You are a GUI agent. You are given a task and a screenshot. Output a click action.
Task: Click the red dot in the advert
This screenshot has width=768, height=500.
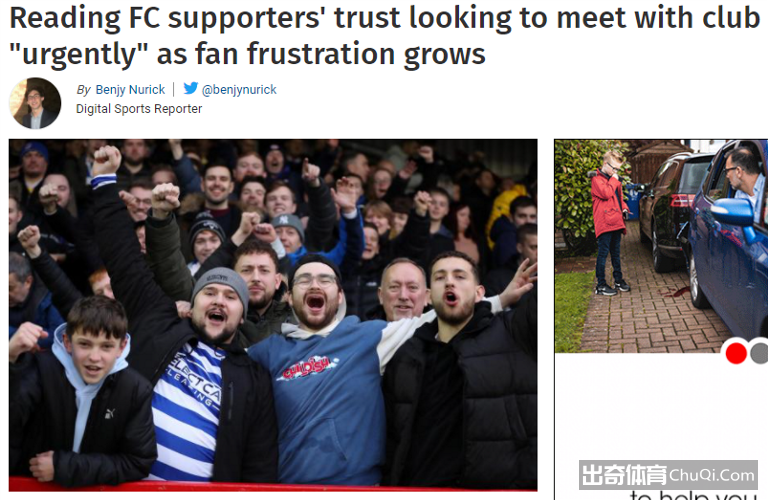click(x=736, y=353)
